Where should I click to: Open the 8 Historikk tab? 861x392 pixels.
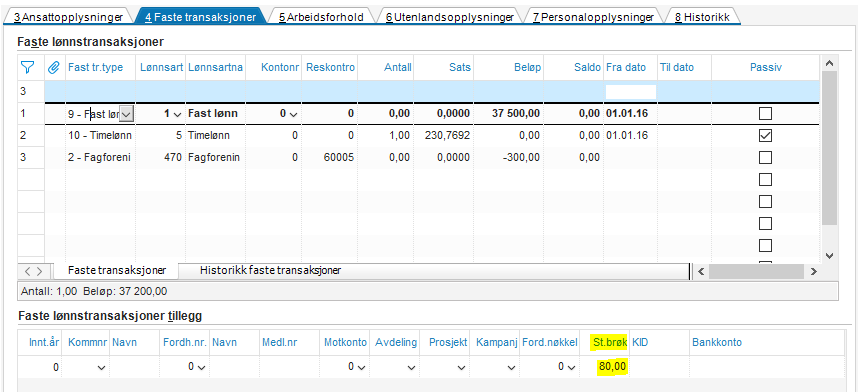[x=702, y=17]
